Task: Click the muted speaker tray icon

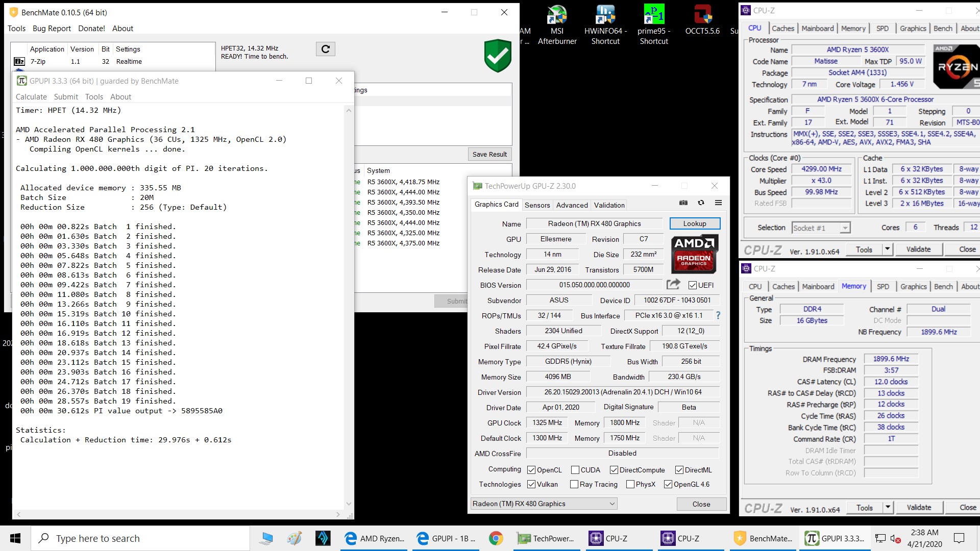Action: pyautogui.click(x=895, y=538)
